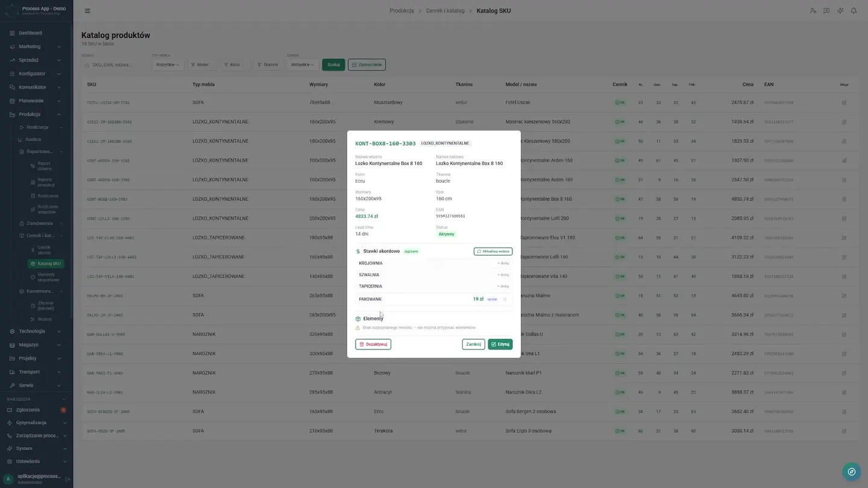This screenshot has height=488, width=868.
Task: Close the dialog with Zamknij
Action: pyautogui.click(x=473, y=345)
